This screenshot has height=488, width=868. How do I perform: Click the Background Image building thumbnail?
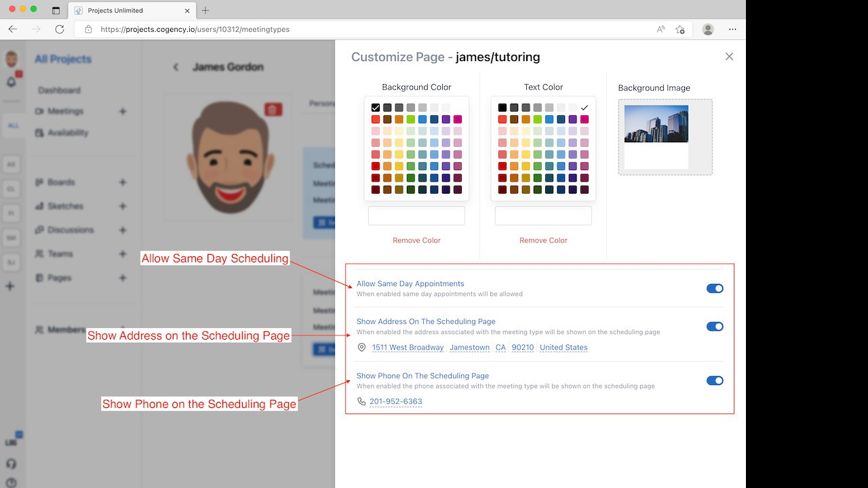pos(656,124)
